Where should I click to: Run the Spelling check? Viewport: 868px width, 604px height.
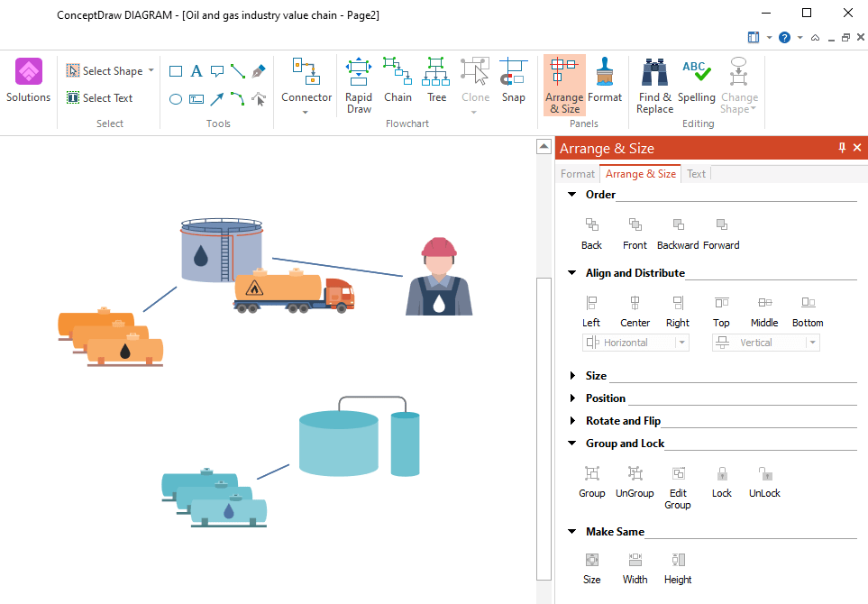tap(696, 81)
